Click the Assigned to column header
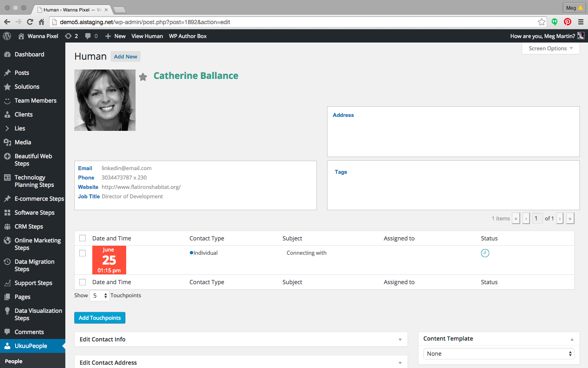 (x=399, y=238)
